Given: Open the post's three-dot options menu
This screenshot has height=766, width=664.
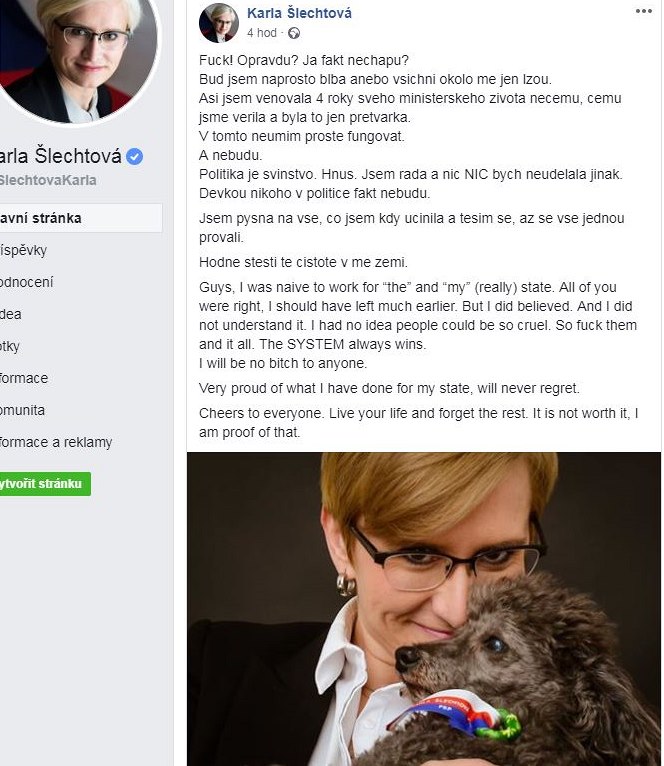Looking at the screenshot, I should [643, 13].
